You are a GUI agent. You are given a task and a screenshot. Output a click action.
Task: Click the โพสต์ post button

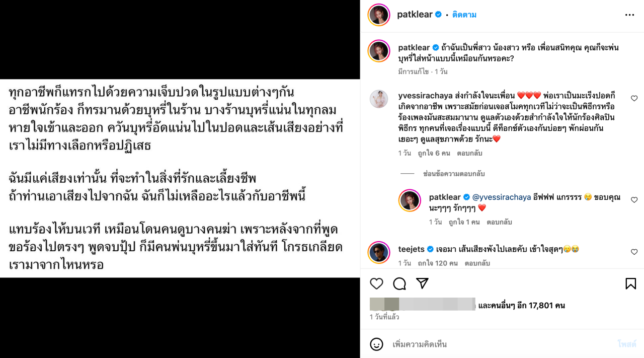(x=627, y=344)
